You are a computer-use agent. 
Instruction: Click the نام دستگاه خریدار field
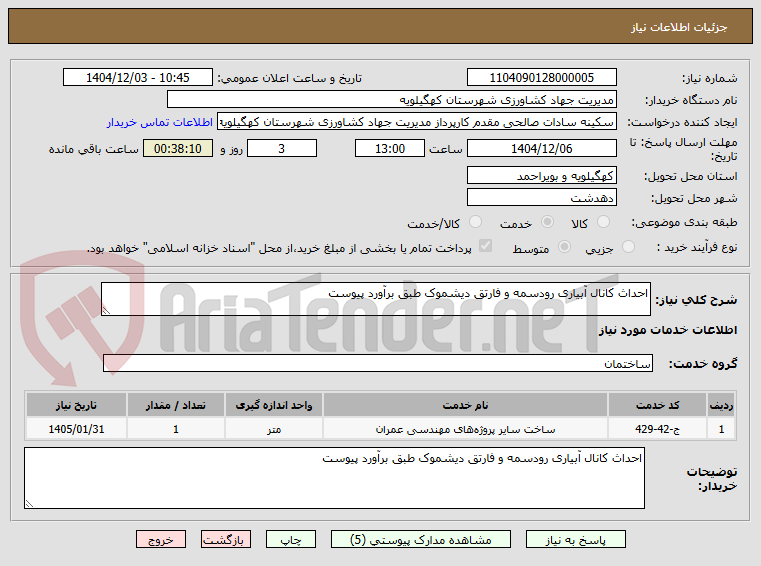[392, 100]
